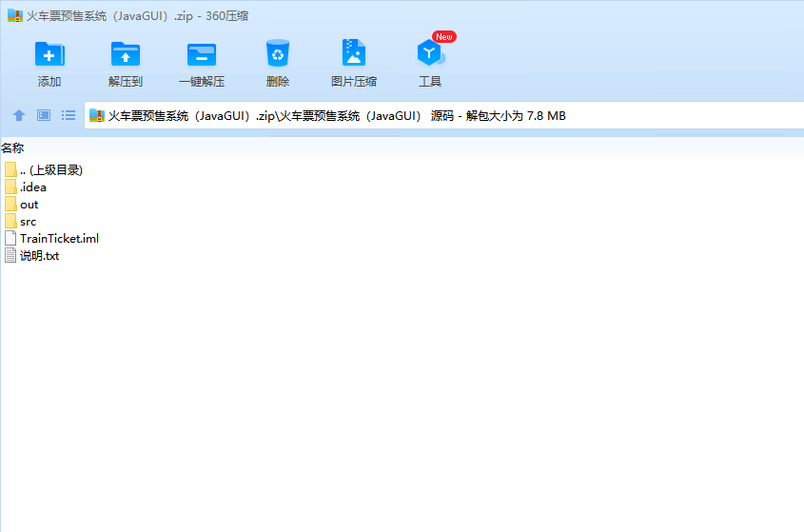
Task: Select the out folder
Action: click(x=22, y=205)
